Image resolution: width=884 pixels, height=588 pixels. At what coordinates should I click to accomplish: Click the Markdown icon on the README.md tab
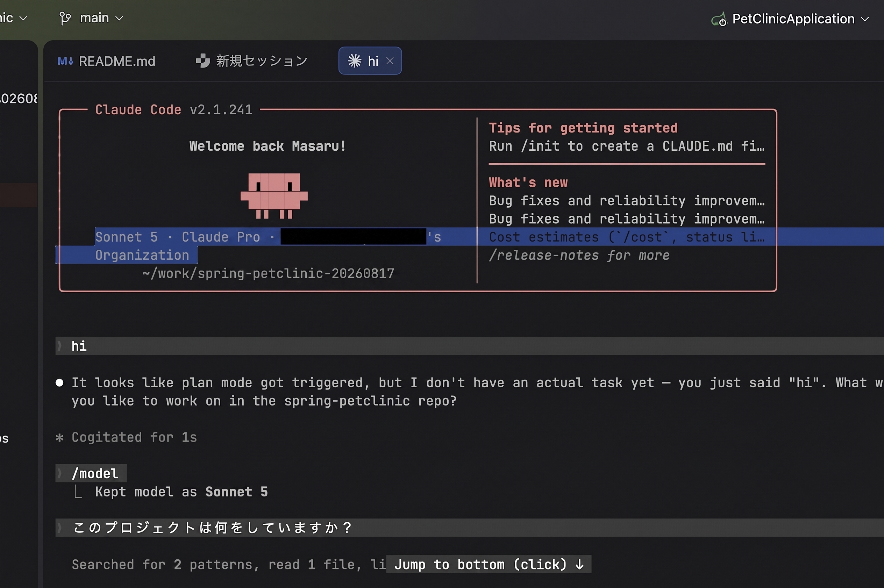click(x=65, y=61)
